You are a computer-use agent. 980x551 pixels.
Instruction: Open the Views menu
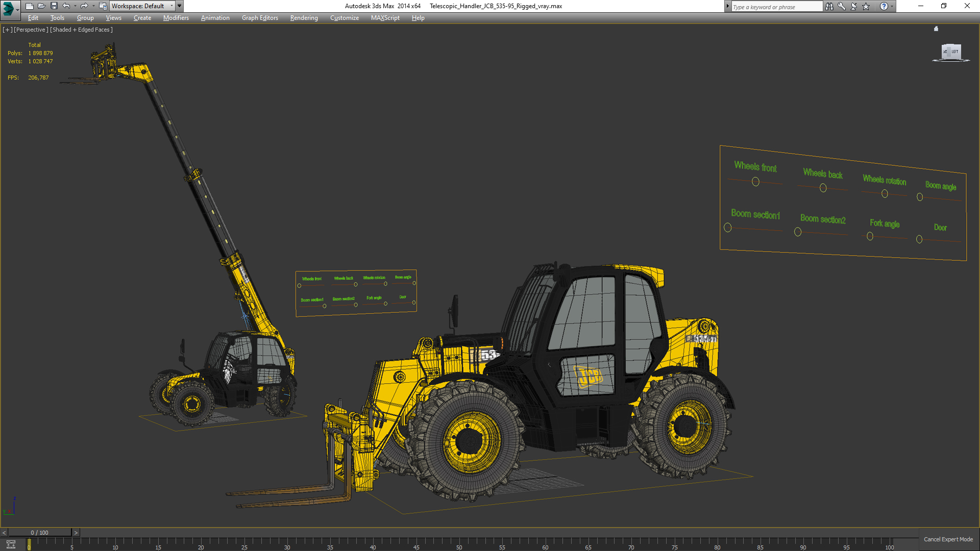click(113, 18)
